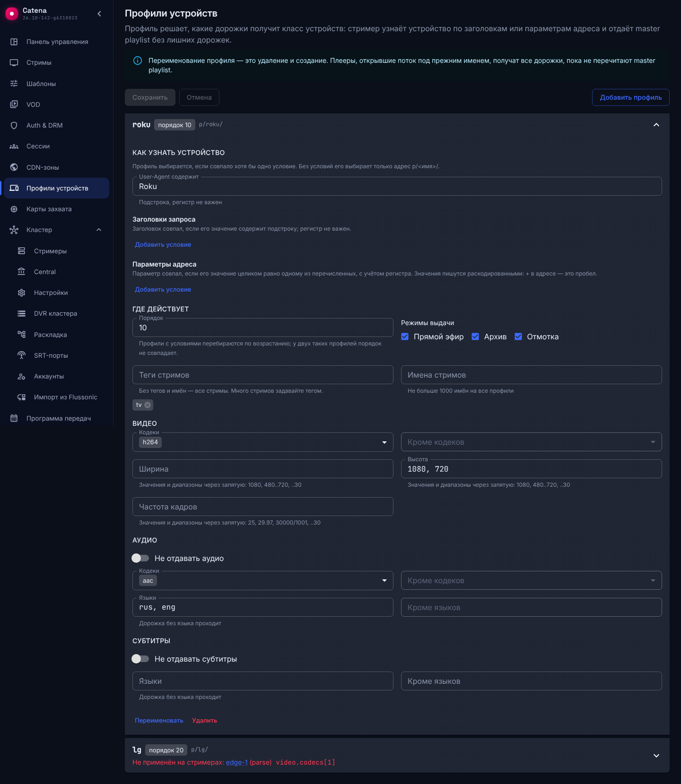Open Раскладка in the sidebar
The height and width of the screenshot is (784, 681).
pos(57,335)
